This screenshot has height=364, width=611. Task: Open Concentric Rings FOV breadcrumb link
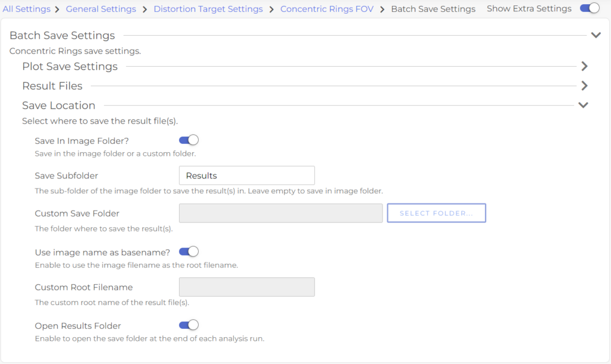point(327,9)
